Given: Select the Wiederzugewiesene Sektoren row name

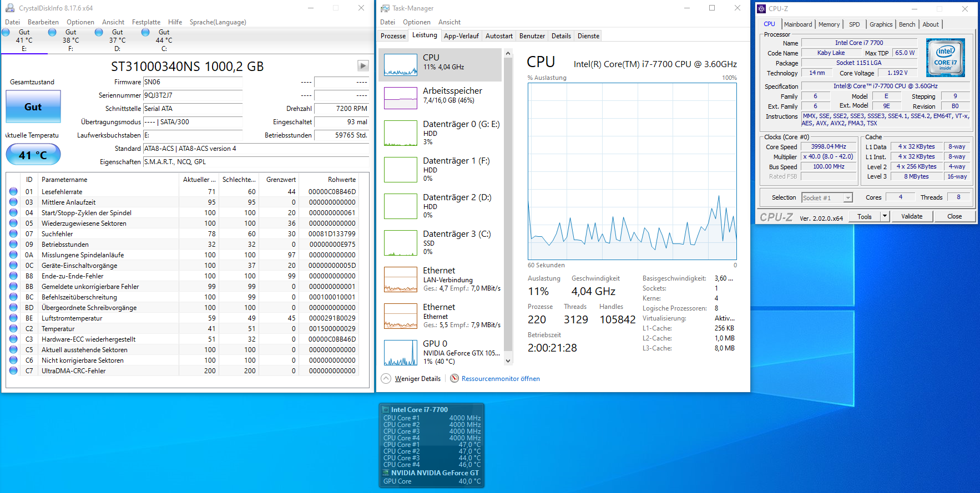Looking at the screenshot, I should click(x=84, y=223).
